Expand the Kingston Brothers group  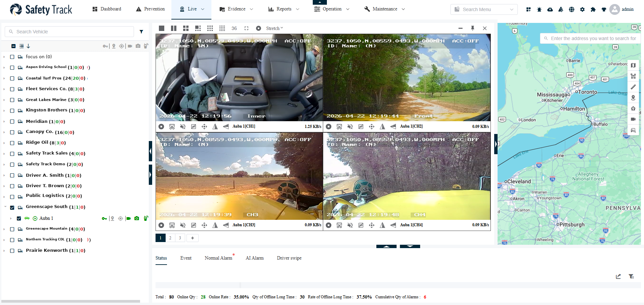click(4, 111)
